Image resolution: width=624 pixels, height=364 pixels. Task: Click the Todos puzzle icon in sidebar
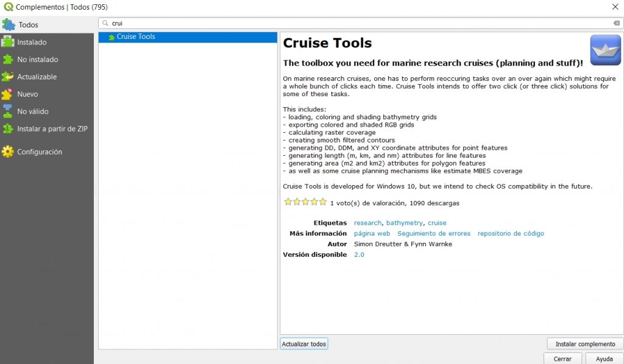point(9,25)
